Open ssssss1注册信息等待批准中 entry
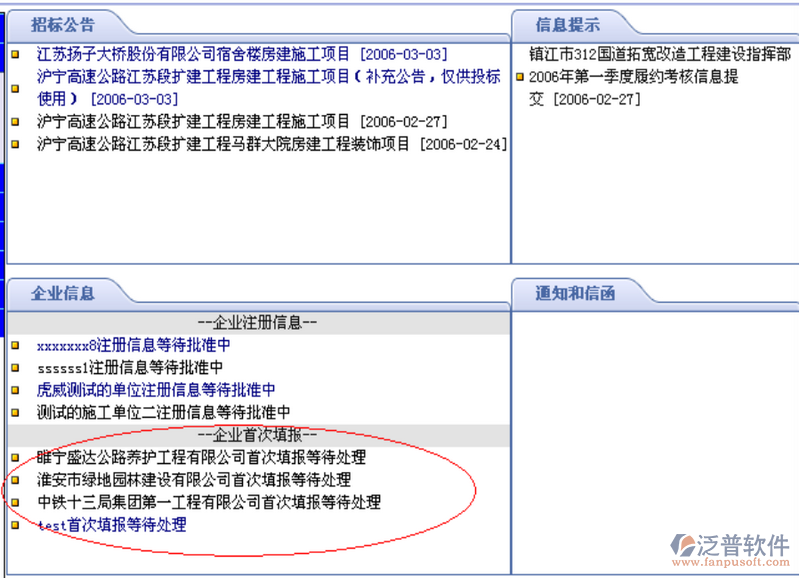This screenshot has height=578, width=800. pos(130,368)
